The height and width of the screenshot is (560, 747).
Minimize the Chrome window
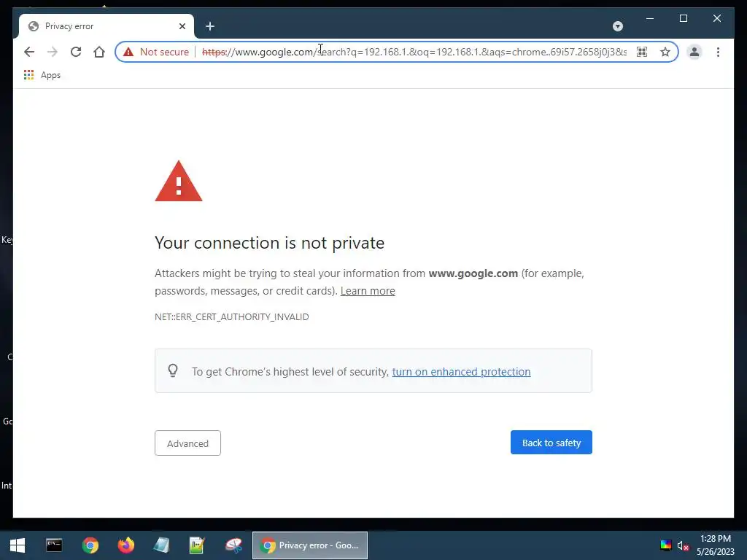click(650, 18)
